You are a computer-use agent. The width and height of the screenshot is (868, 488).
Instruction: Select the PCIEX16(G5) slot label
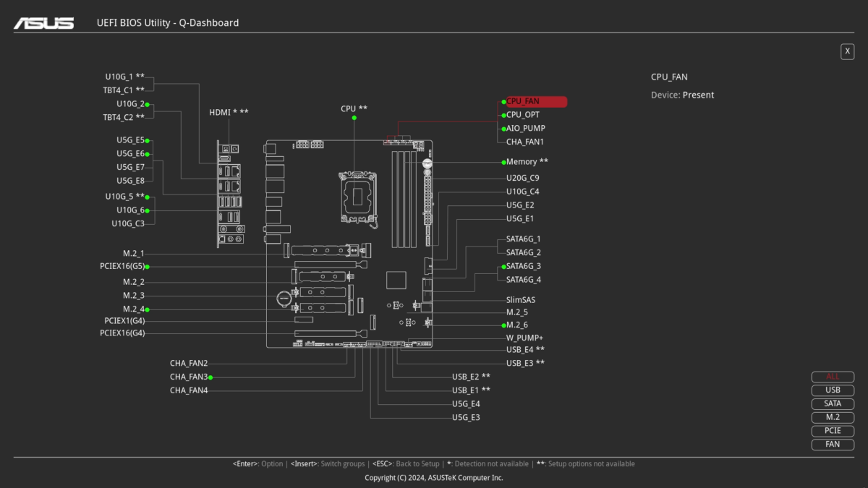(121, 266)
